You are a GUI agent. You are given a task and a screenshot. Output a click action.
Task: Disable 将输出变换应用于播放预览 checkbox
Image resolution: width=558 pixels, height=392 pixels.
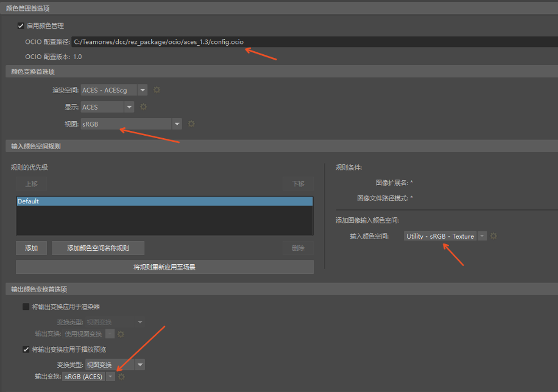coord(26,349)
